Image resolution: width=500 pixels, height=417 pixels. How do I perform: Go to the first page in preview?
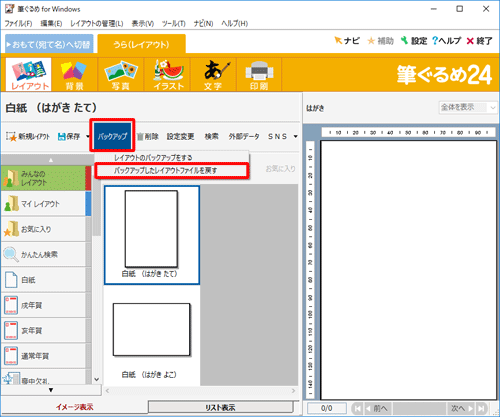tap(357, 408)
